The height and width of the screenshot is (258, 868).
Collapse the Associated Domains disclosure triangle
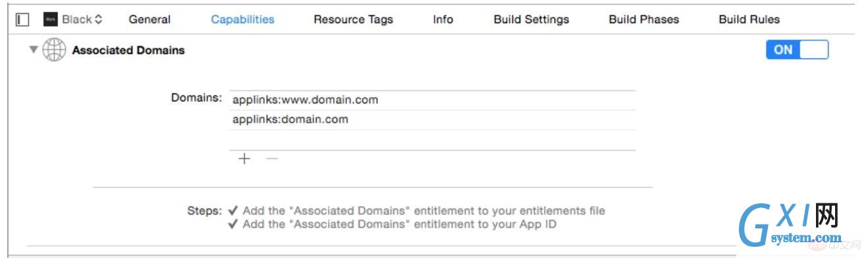(x=34, y=50)
